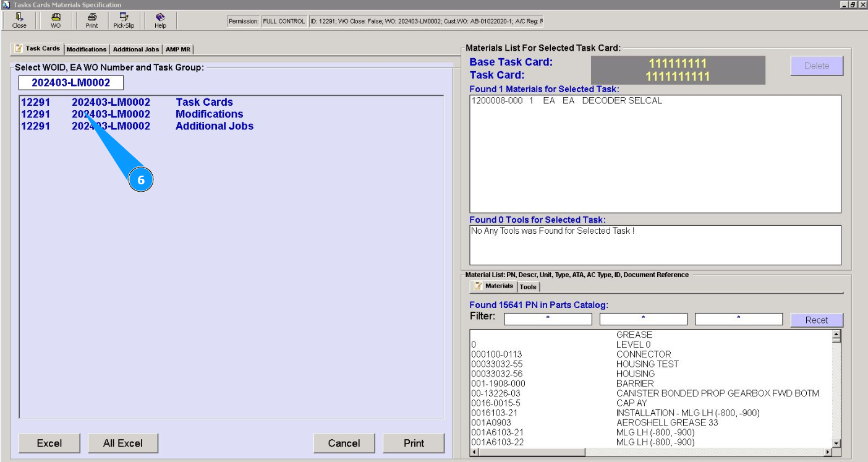Click the Print button beside Cancel

tap(414, 443)
